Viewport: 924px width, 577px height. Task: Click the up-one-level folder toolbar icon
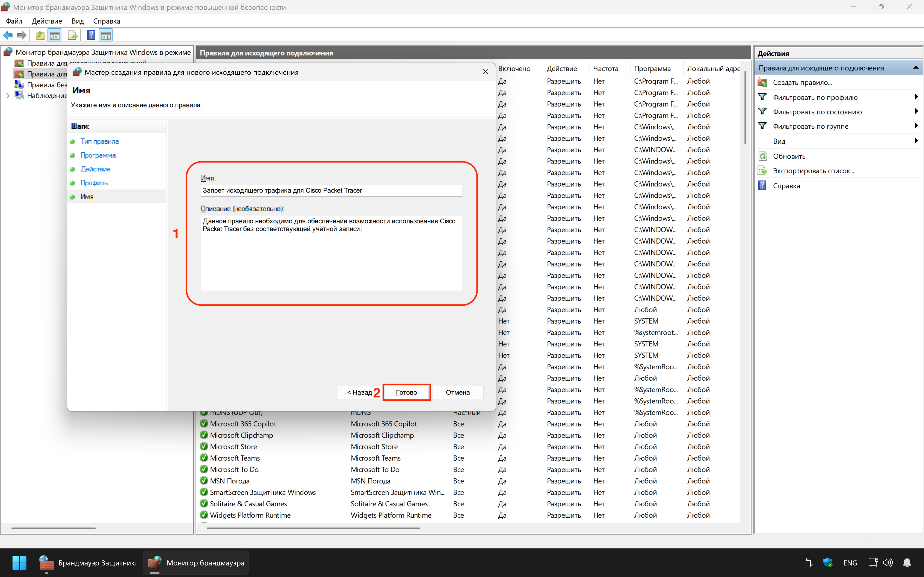pyautogui.click(x=40, y=36)
